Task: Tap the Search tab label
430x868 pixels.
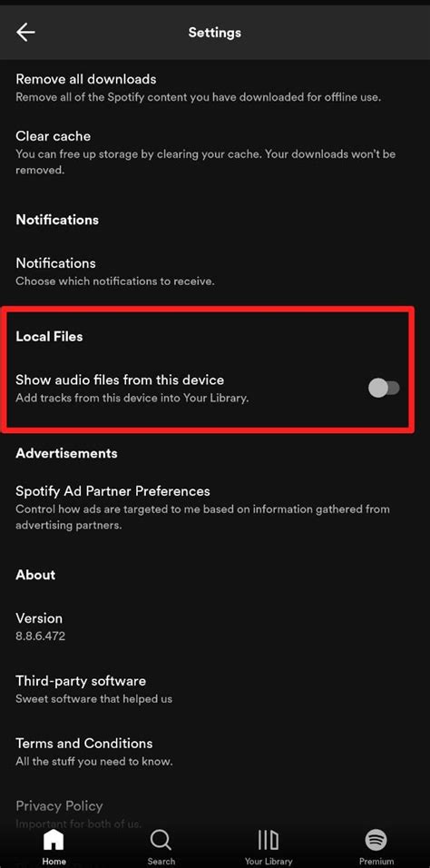Action: [x=161, y=862]
